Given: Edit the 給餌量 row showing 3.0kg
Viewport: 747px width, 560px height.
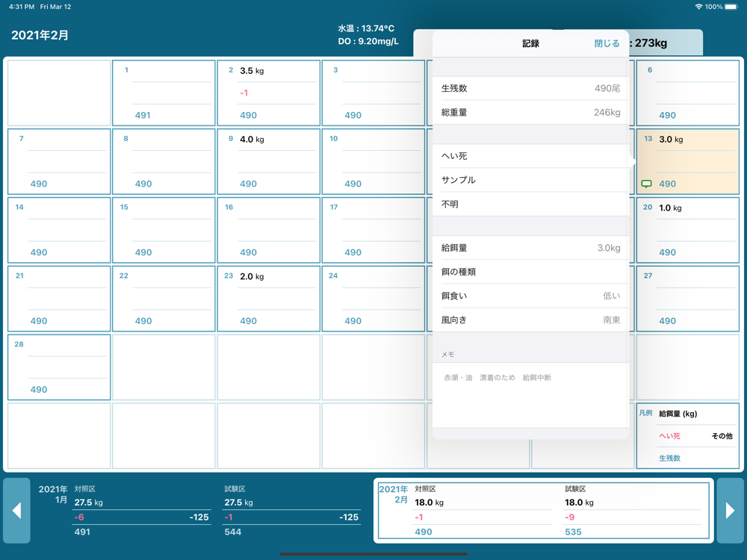Looking at the screenshot, I should click(x=530, y=248).
